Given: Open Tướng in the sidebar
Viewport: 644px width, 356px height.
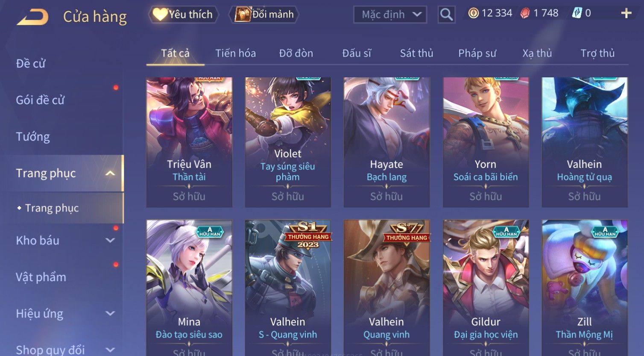Looking at the screenshot, I should tap(33, 136).
